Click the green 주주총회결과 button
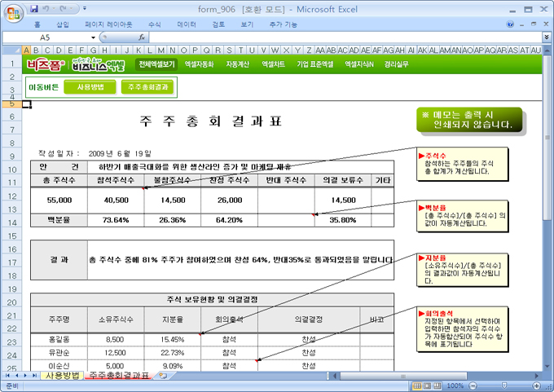 147,86
